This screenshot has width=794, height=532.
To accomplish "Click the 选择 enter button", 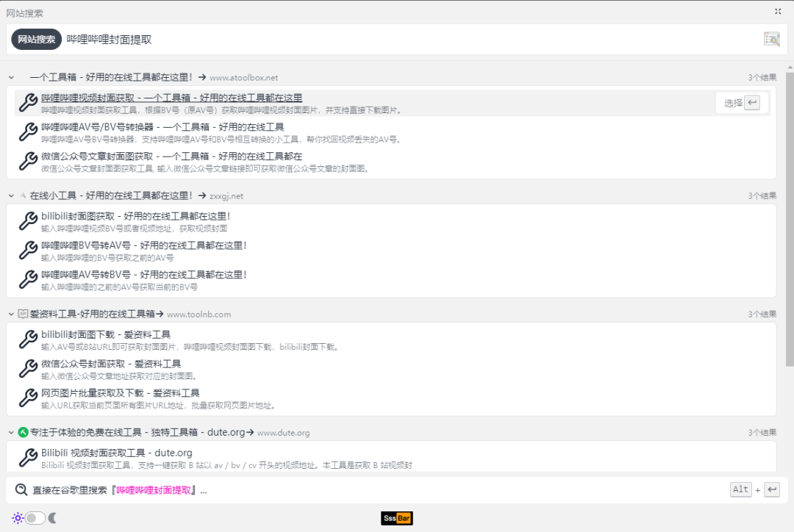I will tap(741, 103).
